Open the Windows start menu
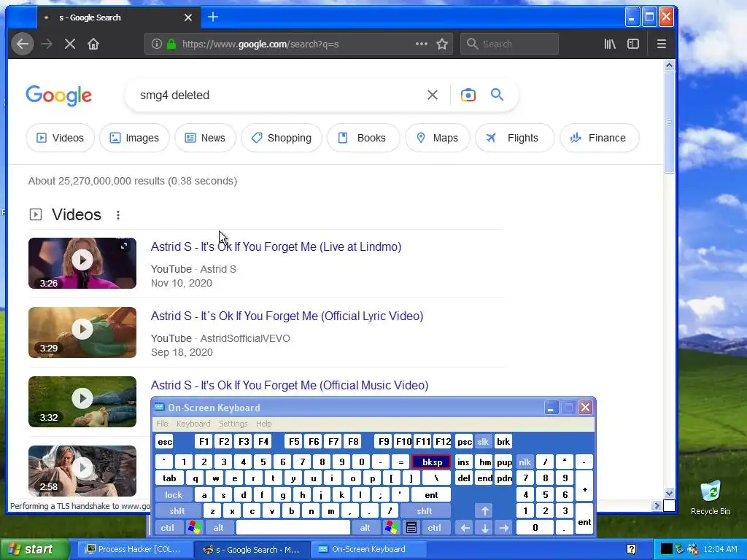 click(x=34, y=549)
